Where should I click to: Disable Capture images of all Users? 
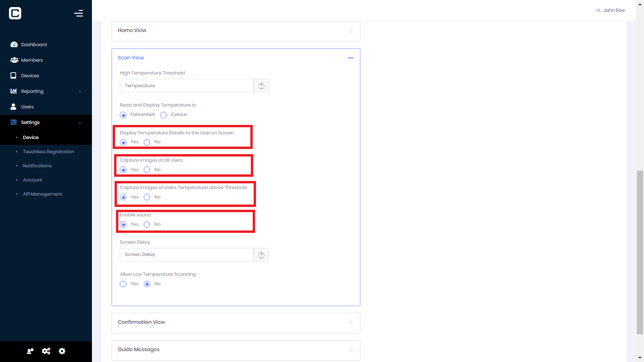coord(147,169)
